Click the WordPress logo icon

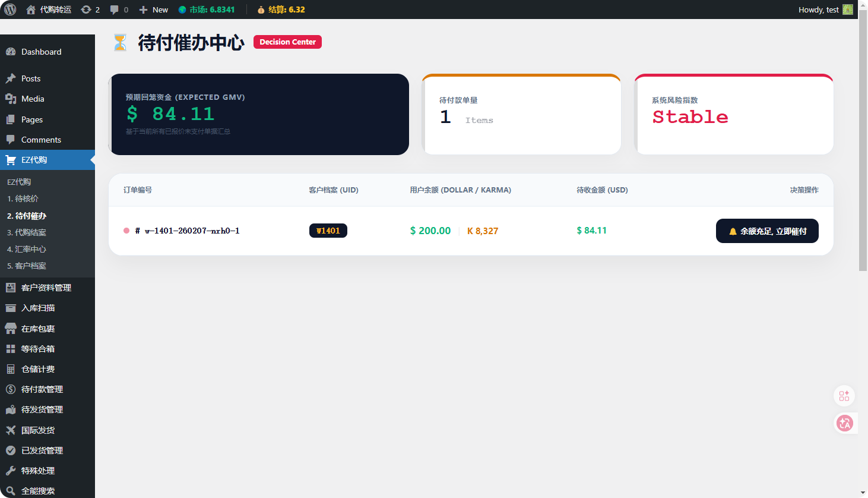[10, 10]
